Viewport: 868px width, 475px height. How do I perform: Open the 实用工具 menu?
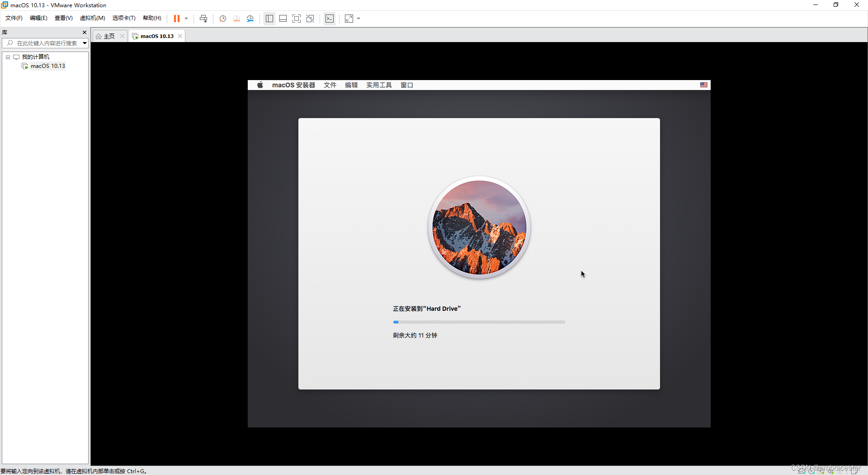379,85
